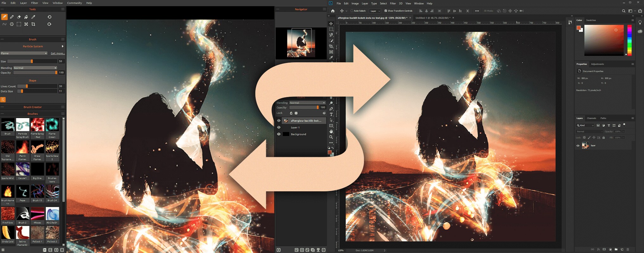Select the eraser tool in Flame Painter Tools
The height and width of the screenshot is (253, 644).
pos(19,17)
